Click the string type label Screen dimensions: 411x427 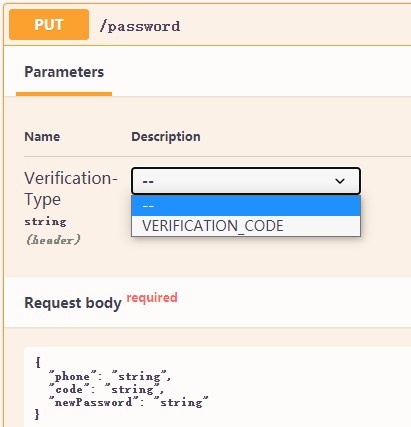pyautogui.click(x=45, y=222)
